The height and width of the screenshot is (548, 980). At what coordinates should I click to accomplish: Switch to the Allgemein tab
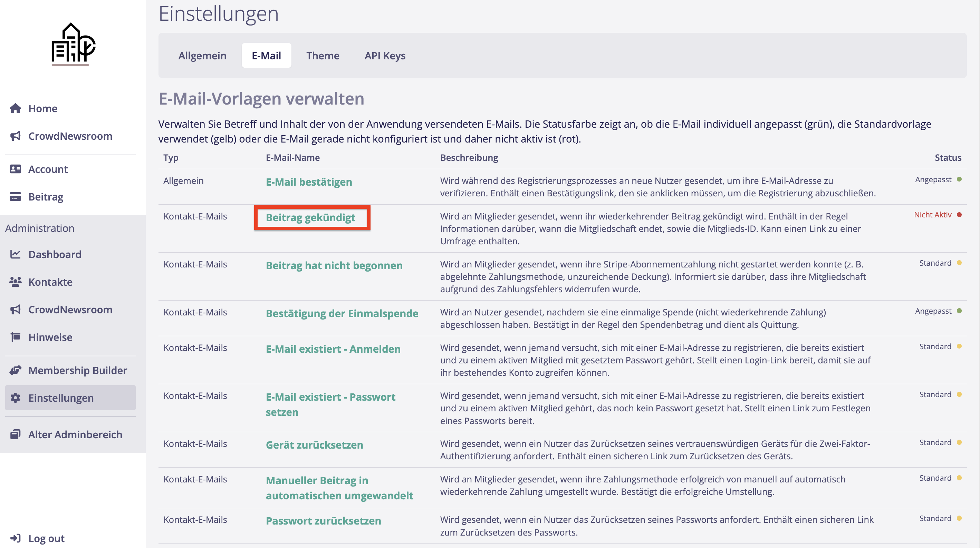[x=202, y=56]
